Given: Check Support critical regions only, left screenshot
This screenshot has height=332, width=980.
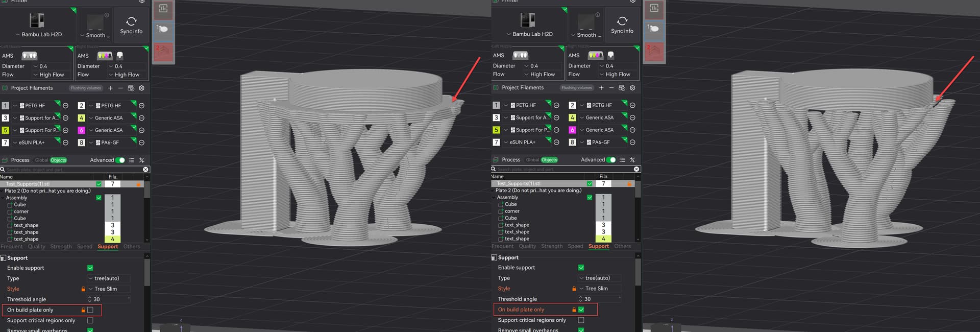Looking at the screenshot, I should pyautogui.click(x=90, y=320).
